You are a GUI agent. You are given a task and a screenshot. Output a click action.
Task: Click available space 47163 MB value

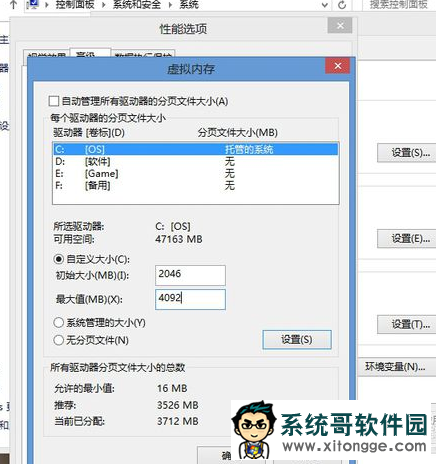(x=179, y=239)
